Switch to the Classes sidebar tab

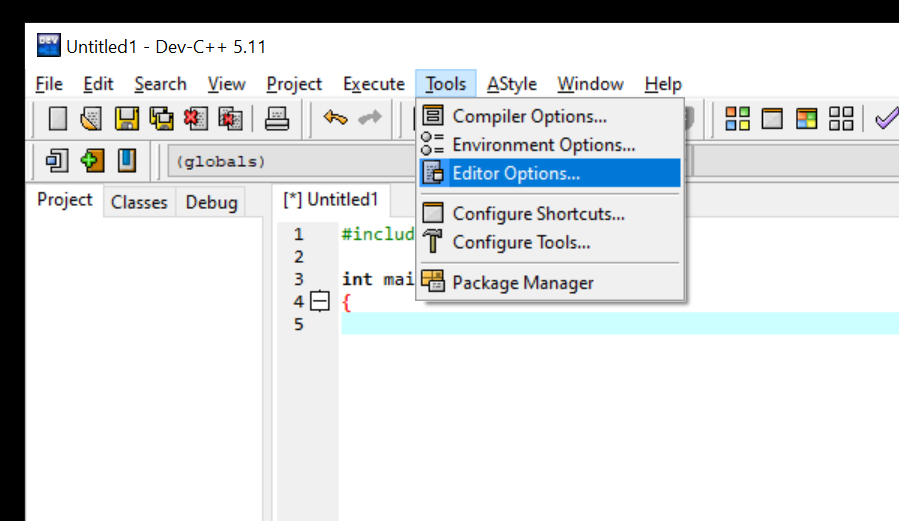[139, 202]
